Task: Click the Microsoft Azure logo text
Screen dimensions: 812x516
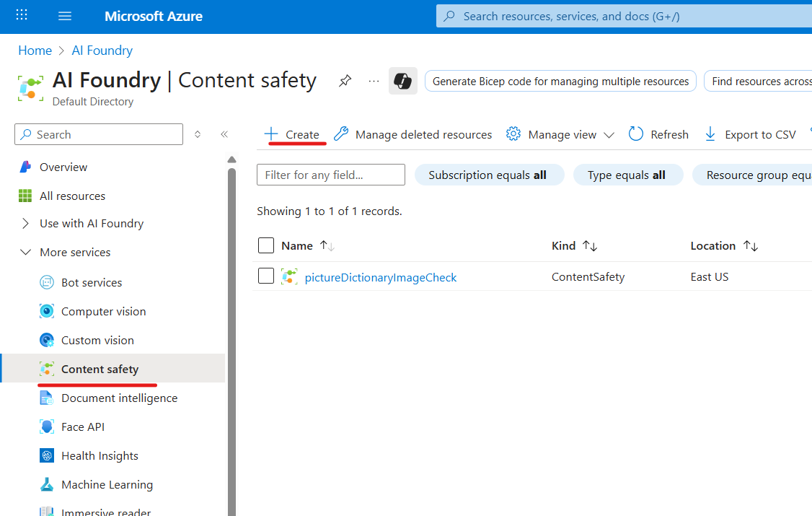Action: coord(154,16)
